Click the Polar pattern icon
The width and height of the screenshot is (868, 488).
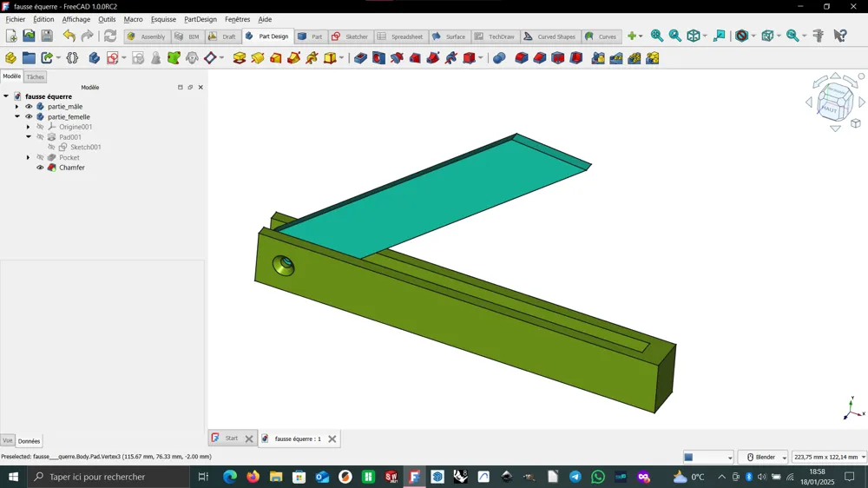[x=635, y=57]
